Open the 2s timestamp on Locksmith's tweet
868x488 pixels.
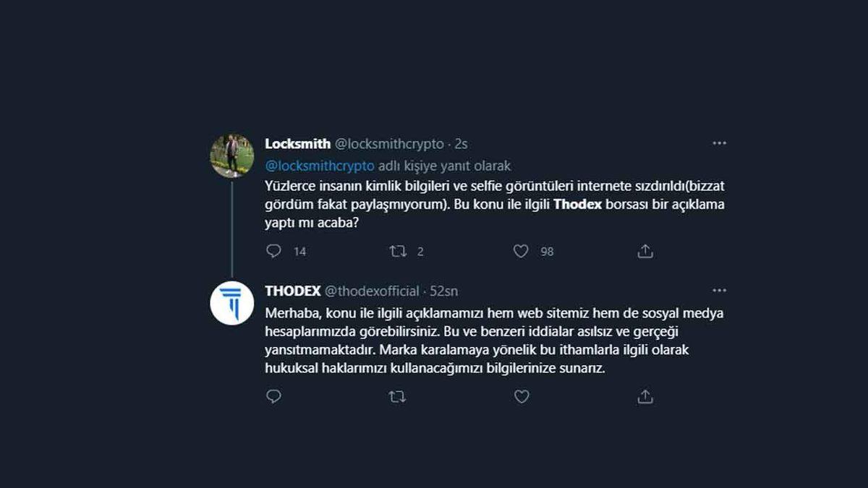pyautogui.click(x=461, y=143)
